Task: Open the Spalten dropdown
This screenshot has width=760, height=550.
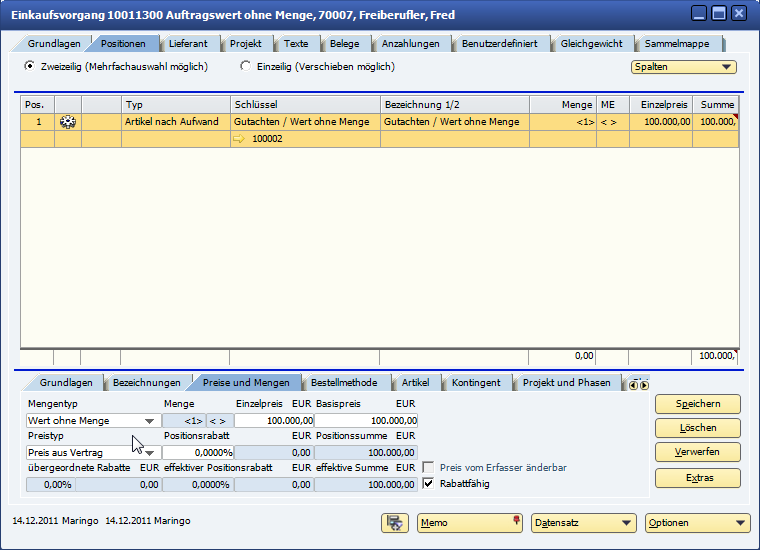Action: coord(684,67)
